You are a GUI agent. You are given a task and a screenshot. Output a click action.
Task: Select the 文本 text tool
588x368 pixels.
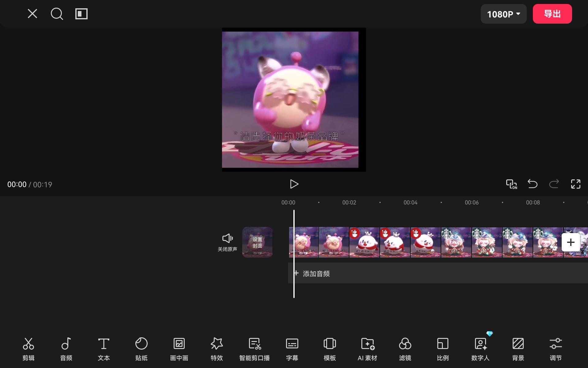coord(104,349)
